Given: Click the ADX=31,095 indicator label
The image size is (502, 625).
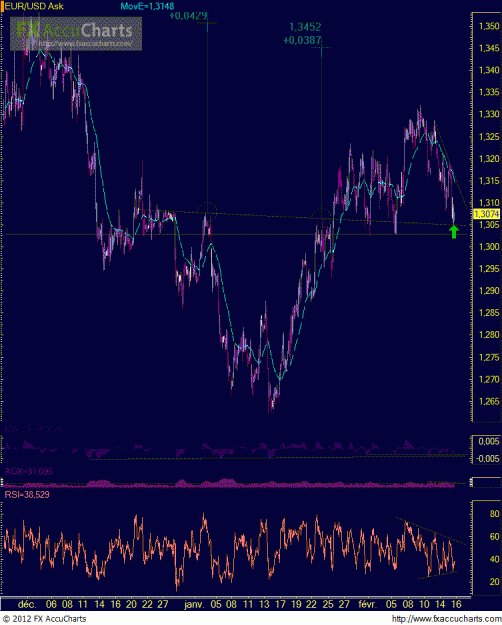Looking at the screenshot, I should click(29, 472).
